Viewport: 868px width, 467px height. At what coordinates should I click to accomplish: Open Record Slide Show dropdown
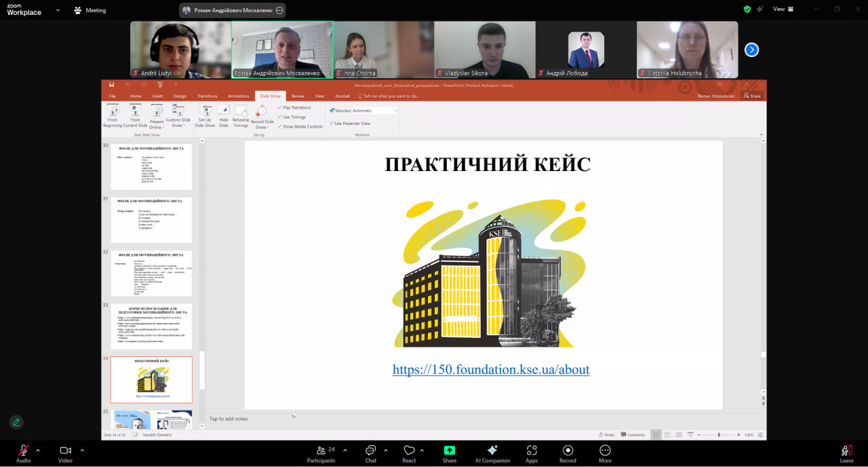pyautogui.click(x=262, y=117)
